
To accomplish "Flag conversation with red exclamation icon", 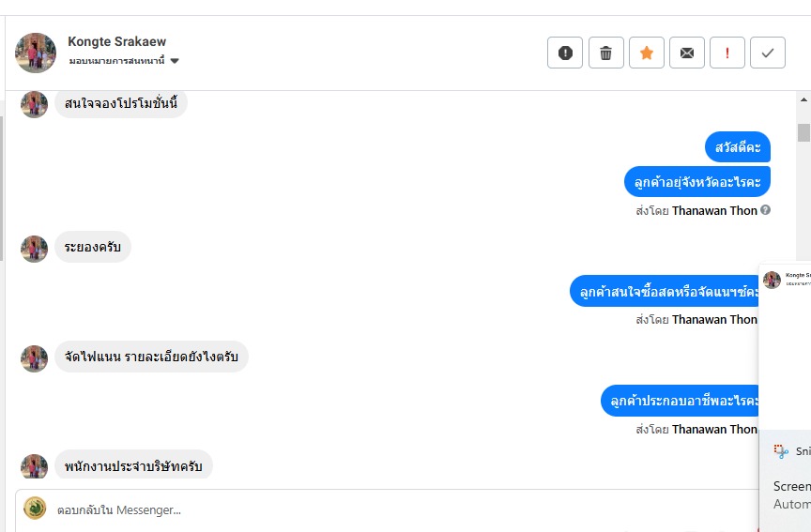I will click(727, 53).
